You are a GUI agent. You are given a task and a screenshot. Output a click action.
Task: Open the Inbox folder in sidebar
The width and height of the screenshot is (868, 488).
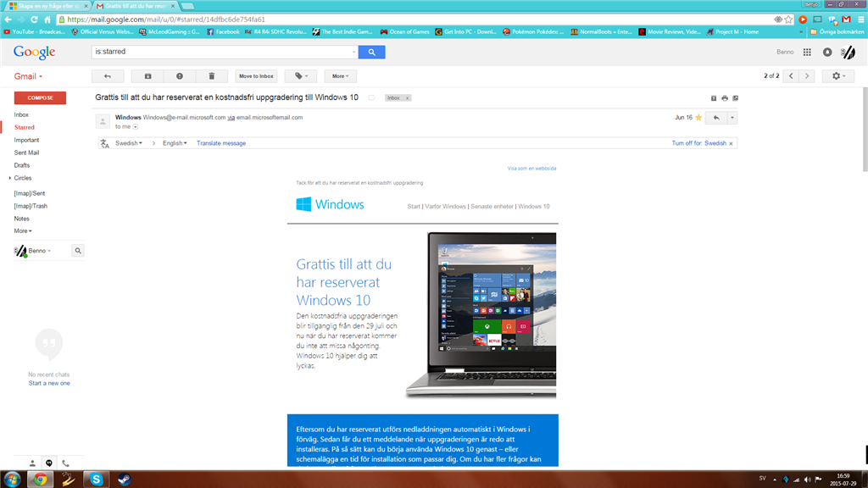(21, 115)
